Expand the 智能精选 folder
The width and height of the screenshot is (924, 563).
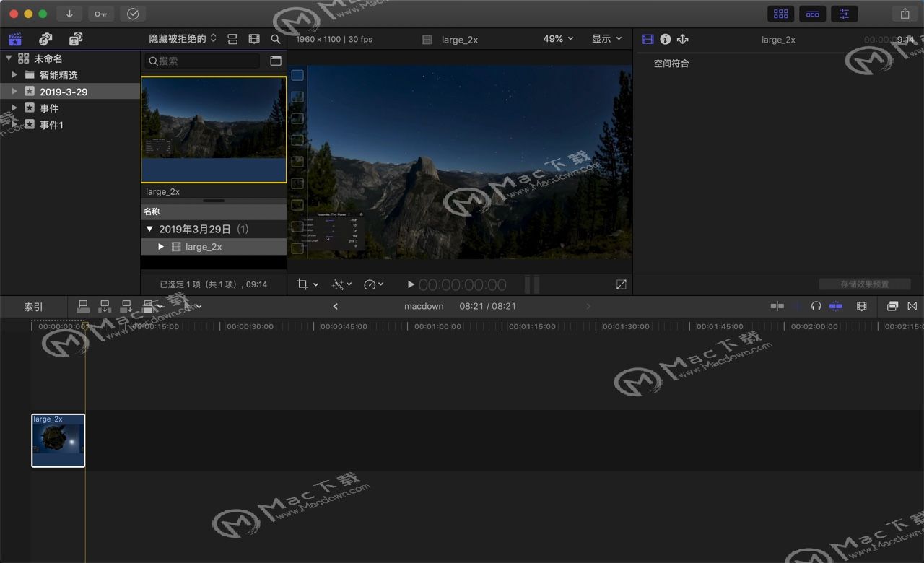14,75
